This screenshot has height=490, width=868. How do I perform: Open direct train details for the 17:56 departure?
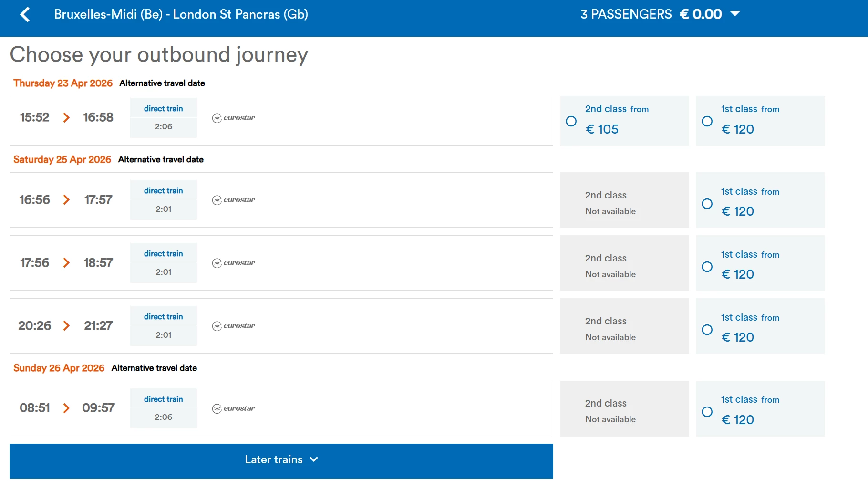(x=163, y=254)
